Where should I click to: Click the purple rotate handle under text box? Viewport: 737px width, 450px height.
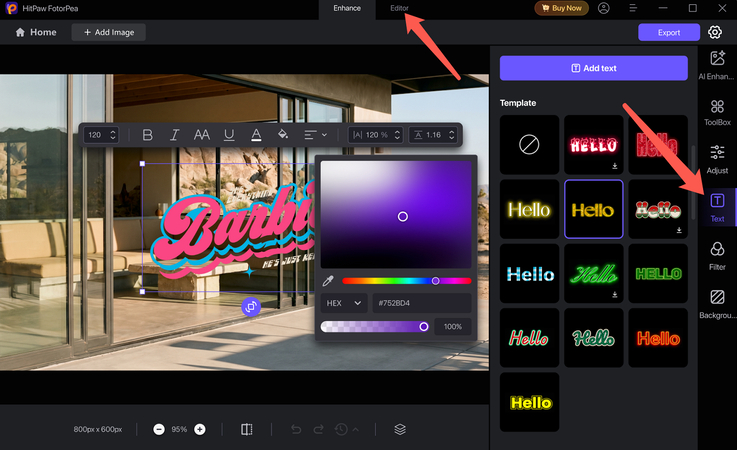click(x=251, y=307)
